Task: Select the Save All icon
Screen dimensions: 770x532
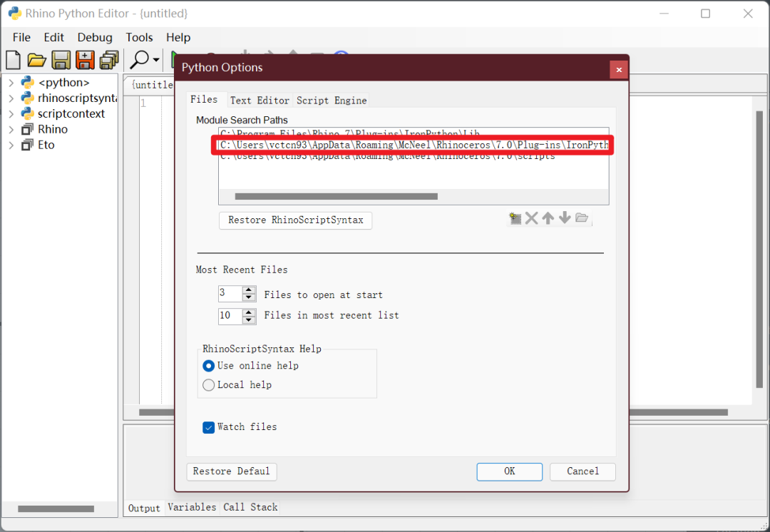Action: click(108, 60)
